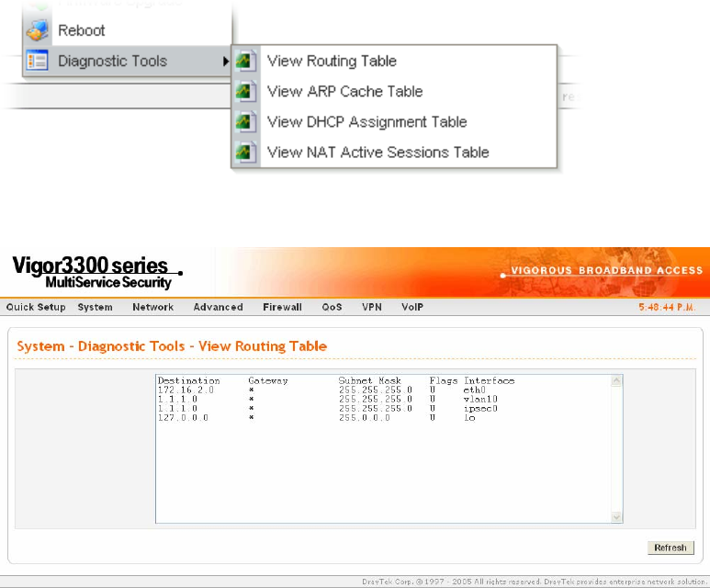The height and width of the screenshot is (588, 710).
Task: Click the routing table scrollbar up arrow
Action: 616,381
